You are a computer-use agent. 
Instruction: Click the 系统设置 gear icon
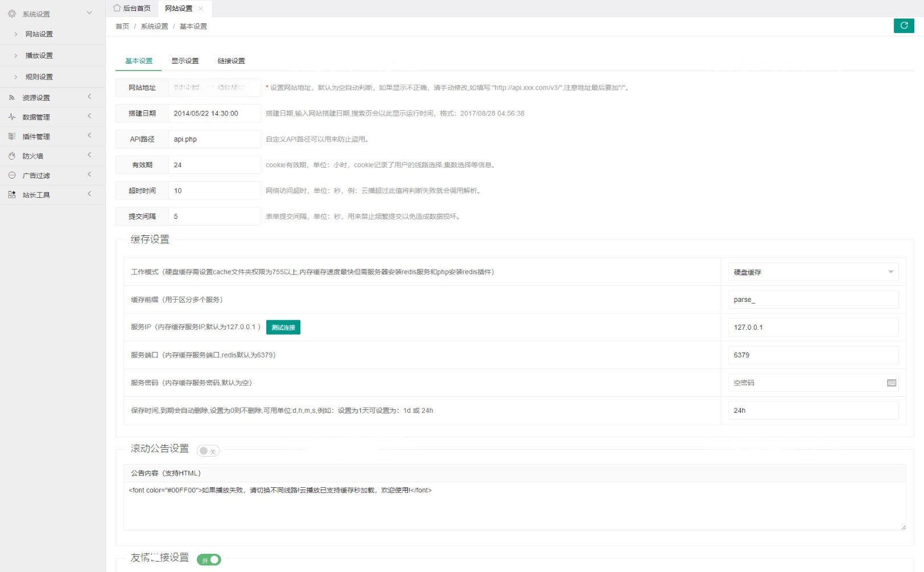click(x=12, y=13)
